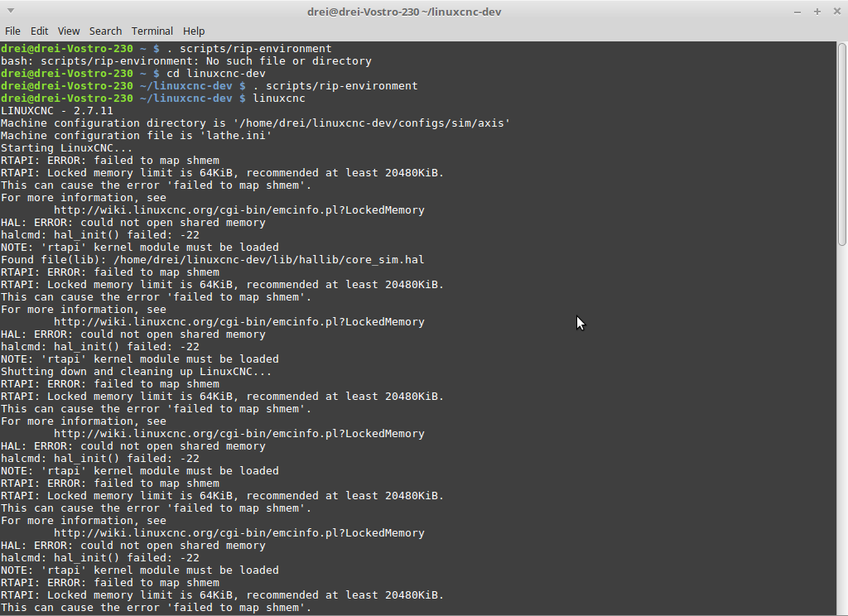Open the Terminal menu
The height and width of the screenshot is (616, 848).
coord(152,31)
